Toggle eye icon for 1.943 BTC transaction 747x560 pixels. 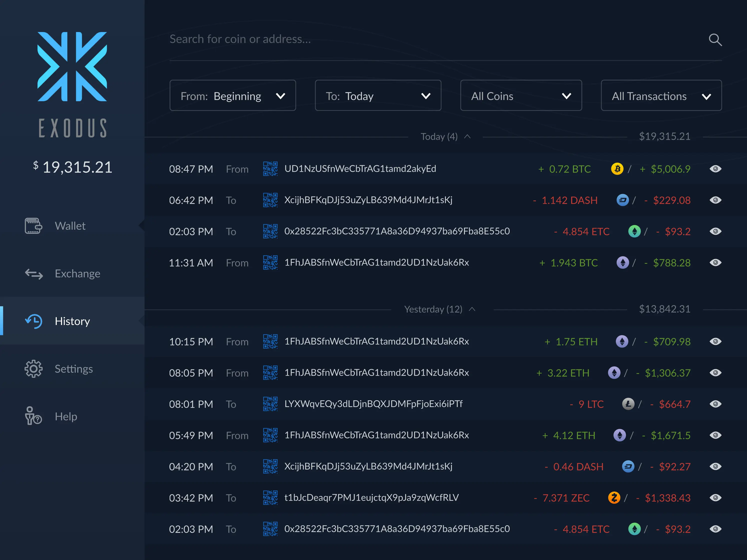click(715, 262)
